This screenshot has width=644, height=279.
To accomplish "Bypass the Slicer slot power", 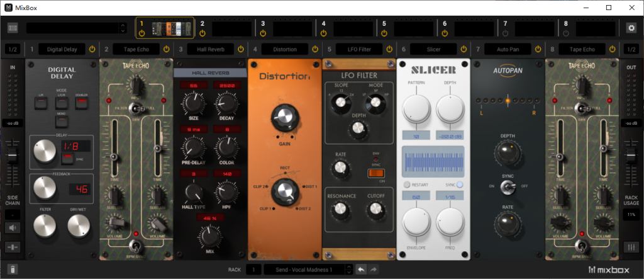I will tap(464, 49).
